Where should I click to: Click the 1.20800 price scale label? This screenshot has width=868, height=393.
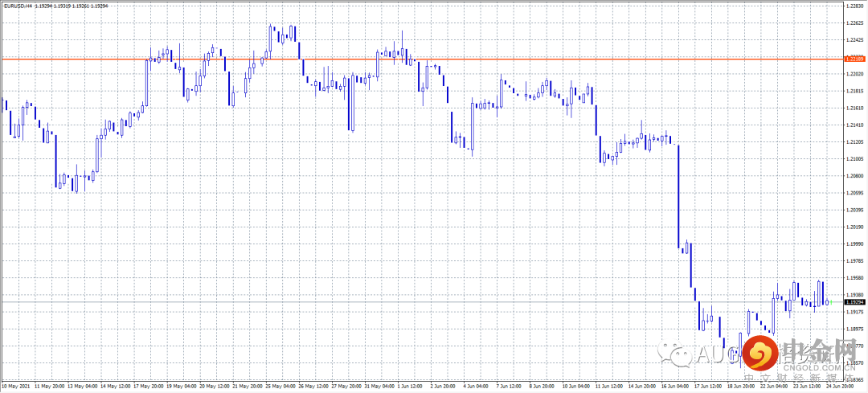click(x=855, y=176)
